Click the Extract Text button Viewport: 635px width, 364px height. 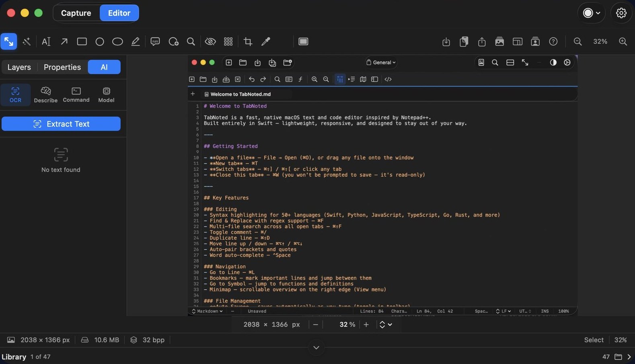coord(61,124)
